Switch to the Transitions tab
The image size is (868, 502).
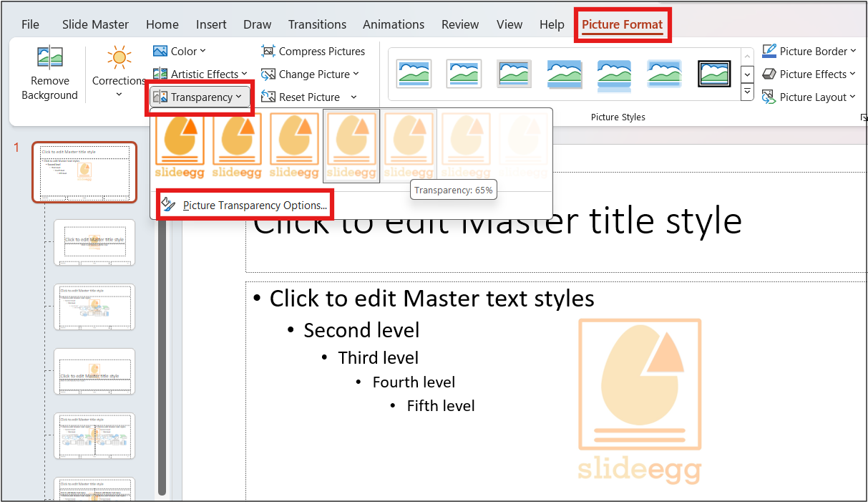pyautogui.click(x=317, y=24)
